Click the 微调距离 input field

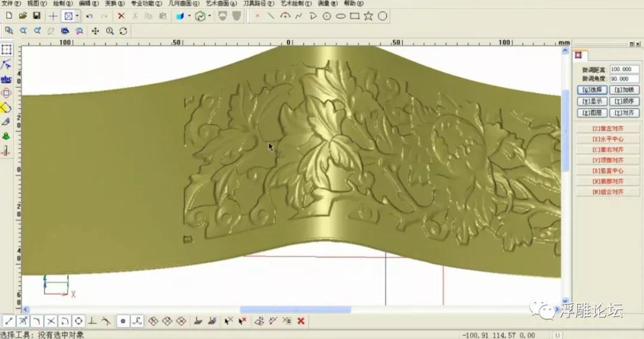[x=624, y=70]
